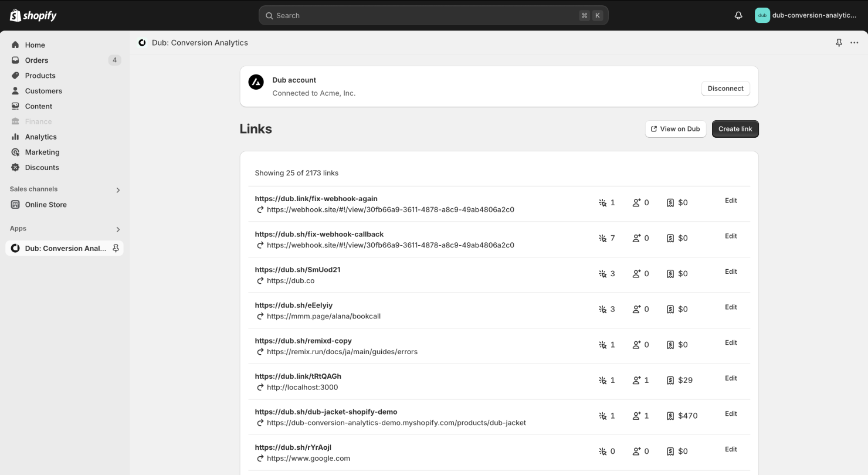The width and height of the screenshot is (868, 475).
Task: Click the clicks counter icon on fix-webhook-again row
Action: pos(602,202)
